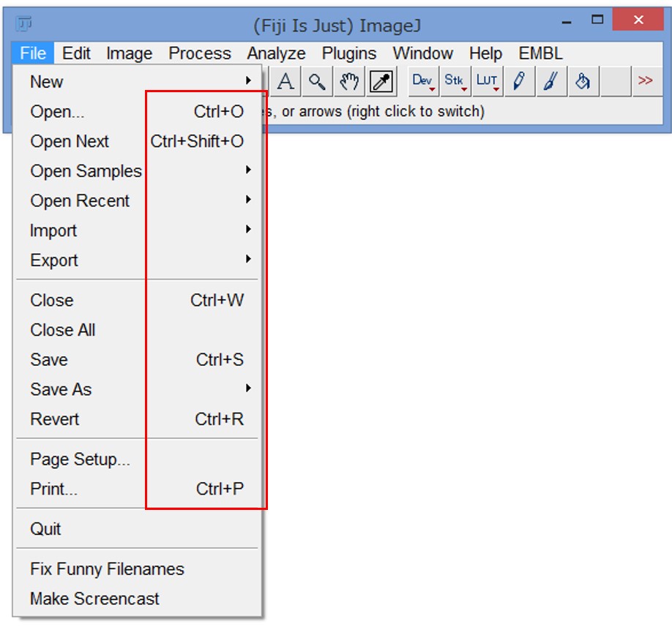Expand the Save As submenu
This screenshot has width=672, height=627.
tap(137, 389)
